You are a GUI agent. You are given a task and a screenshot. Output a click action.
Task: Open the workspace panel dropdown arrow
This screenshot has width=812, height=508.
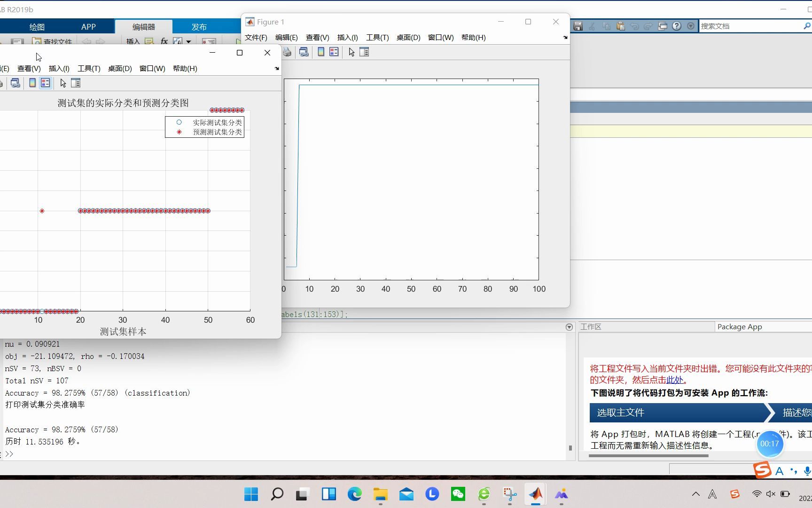click(x=569, y=326)
